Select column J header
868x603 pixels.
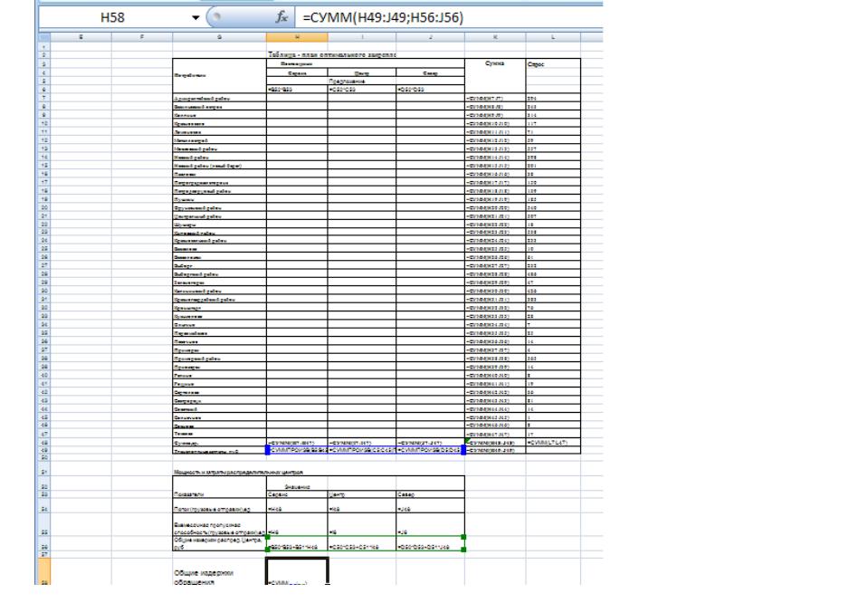pyautogui.click(x=430, y=37)
